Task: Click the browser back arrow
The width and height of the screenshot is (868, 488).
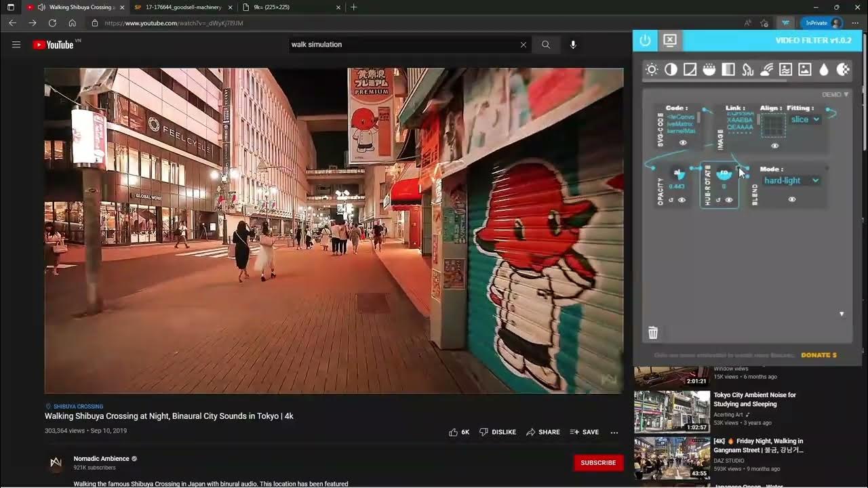Action: 13,23
